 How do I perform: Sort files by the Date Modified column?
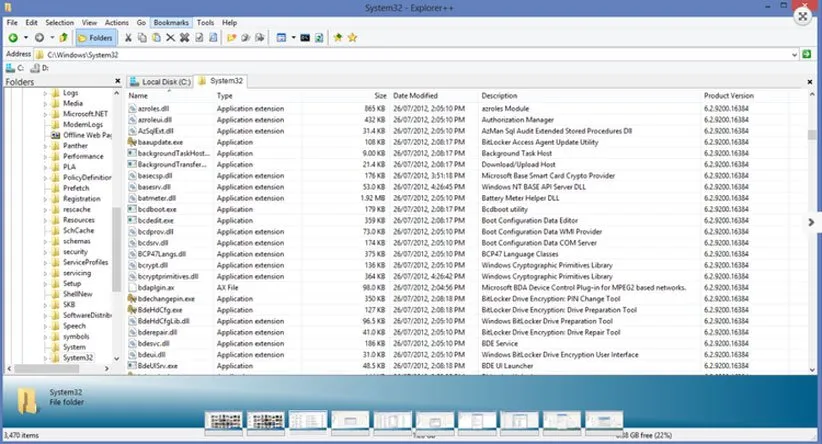tap(415, 95)
